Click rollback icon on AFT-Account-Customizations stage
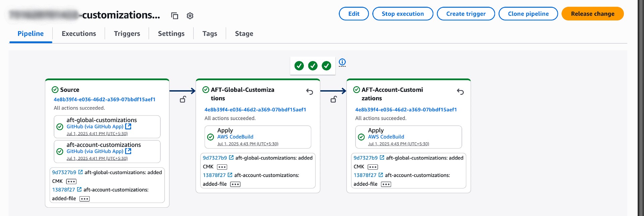 click(461, 92)
